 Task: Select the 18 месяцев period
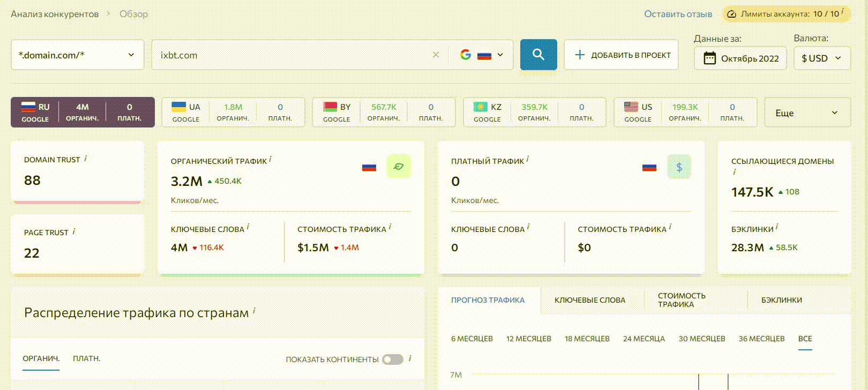pyautogui.click(x=587, y=339)
